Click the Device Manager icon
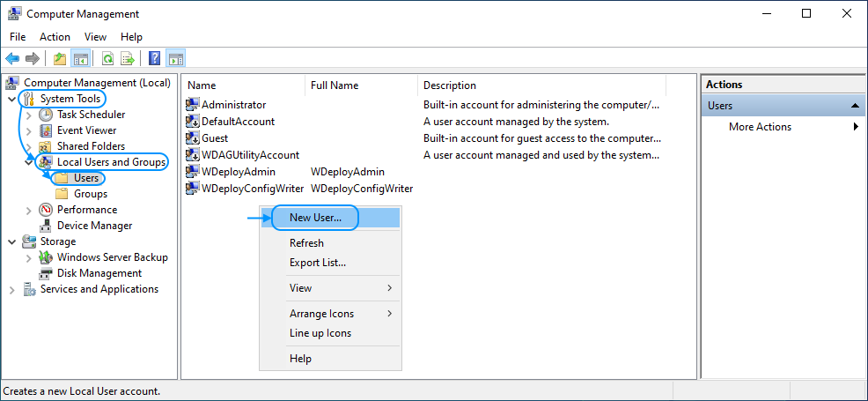This screenshot has width=868, height=401. (x=46, y=226)
